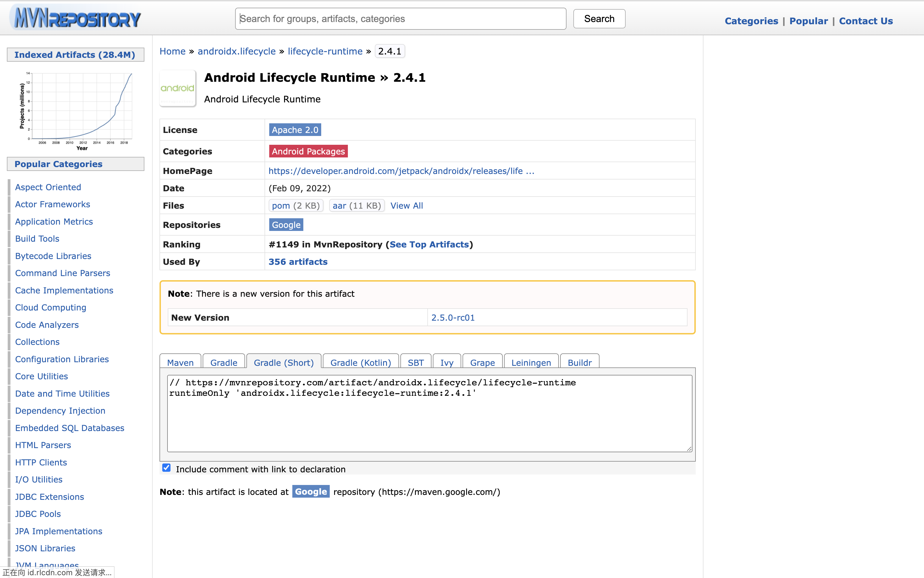Screen dimensions: 924x578
Task: Open Code Analyzers category
Action: pyautogui.click(x=47, y=325)
